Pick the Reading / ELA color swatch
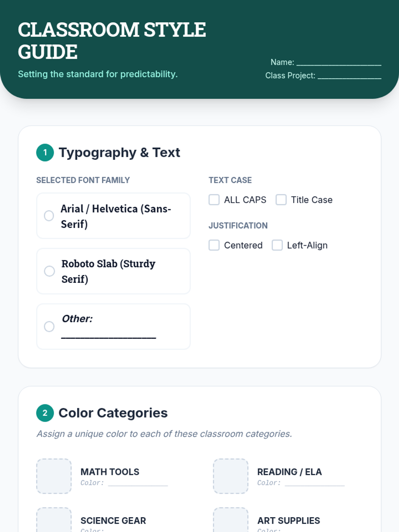 [x=231, y=476]
